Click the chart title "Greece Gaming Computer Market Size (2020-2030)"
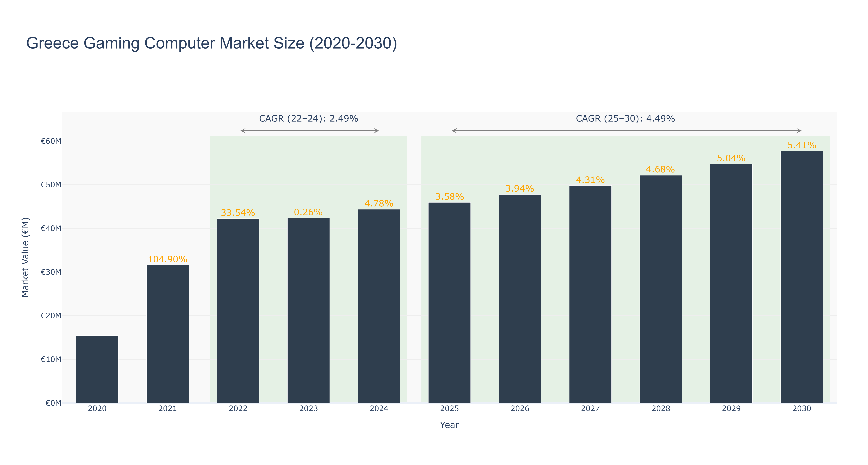Viewport: 868px width, 465px height. pos(212,43)
